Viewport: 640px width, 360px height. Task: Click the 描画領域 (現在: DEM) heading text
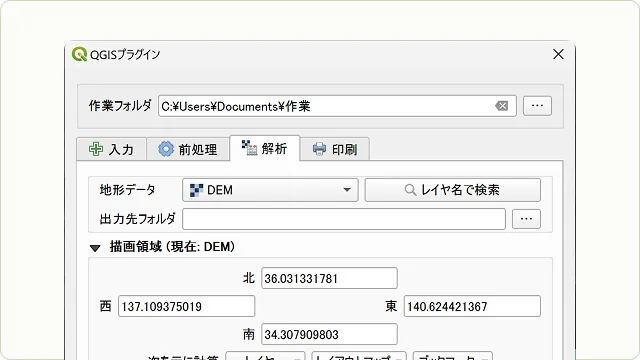click(172, 247)
